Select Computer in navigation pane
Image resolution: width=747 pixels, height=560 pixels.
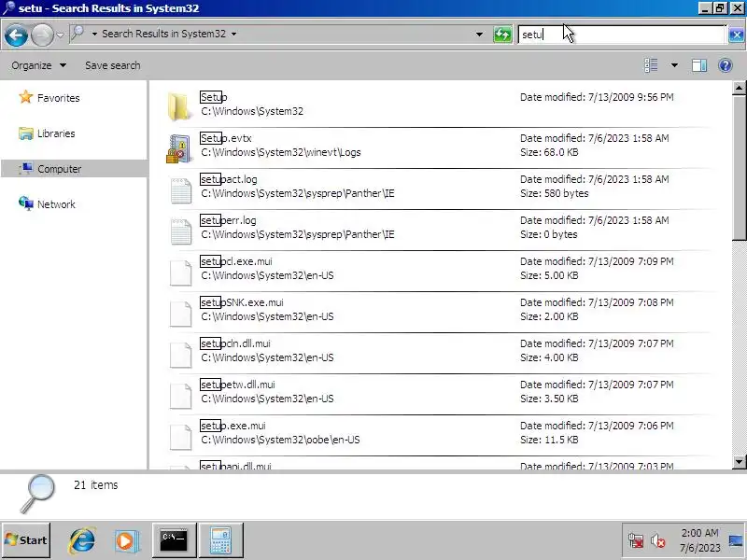coord(49,169)
